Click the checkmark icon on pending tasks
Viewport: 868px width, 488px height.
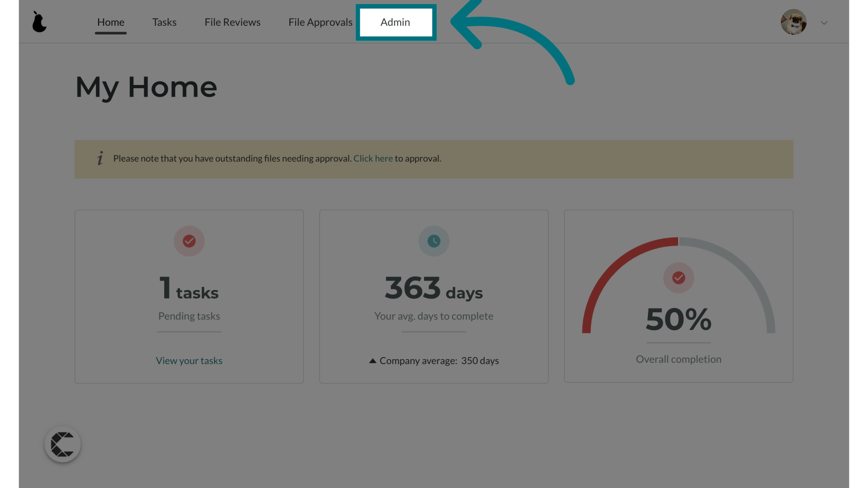tap(189, 241)
